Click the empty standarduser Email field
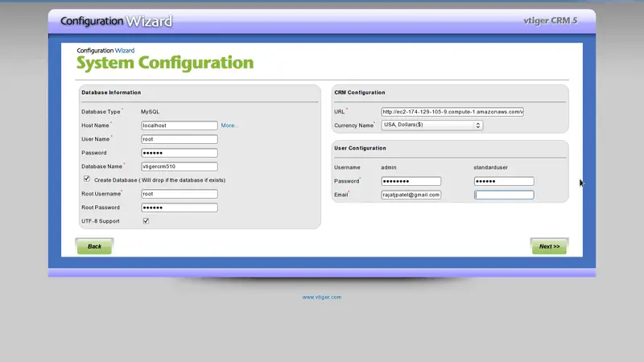 [504, 195]
